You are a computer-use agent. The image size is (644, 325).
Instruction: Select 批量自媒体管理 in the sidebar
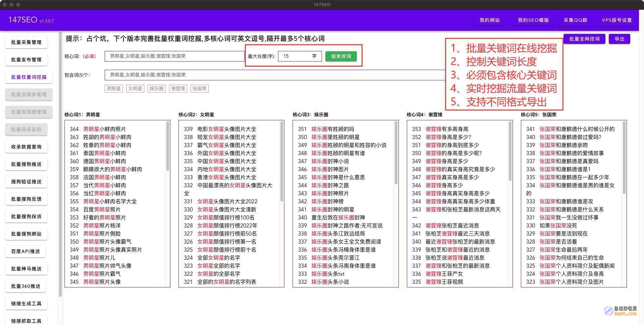pos(29,94)
